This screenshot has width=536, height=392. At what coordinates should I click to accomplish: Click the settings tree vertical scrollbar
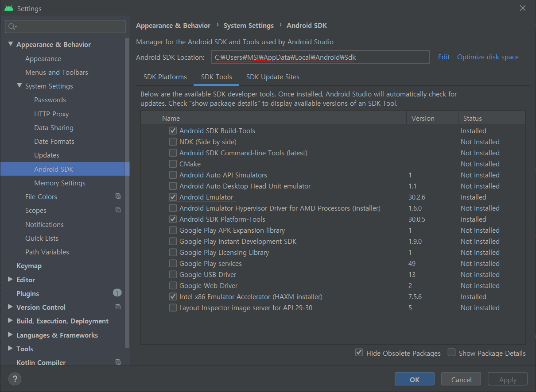(x=127, y=192)
